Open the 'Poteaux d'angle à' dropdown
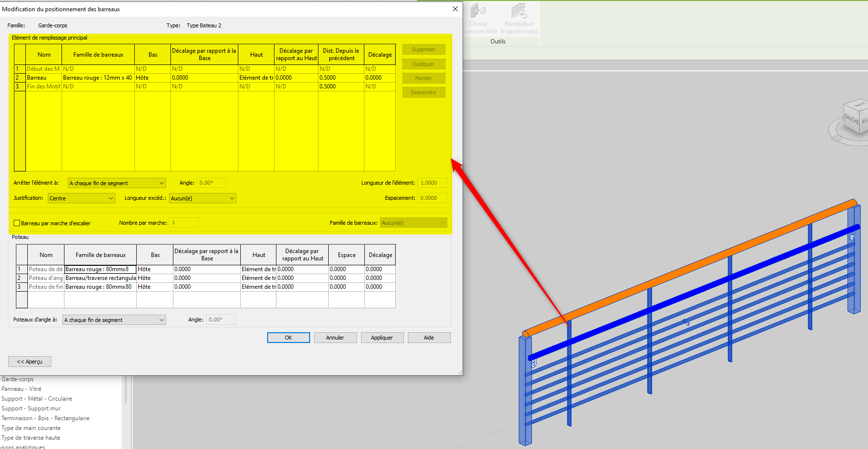The height and width of the screenshot is (449, 868). point(114,320)
